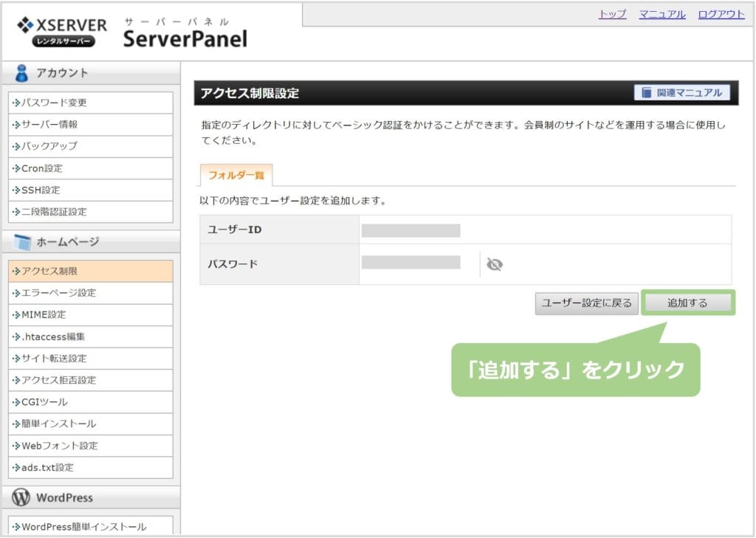Screen dimensions: 756x538
Task: Click the ログアウト link
Action: [x=721, y=14]
